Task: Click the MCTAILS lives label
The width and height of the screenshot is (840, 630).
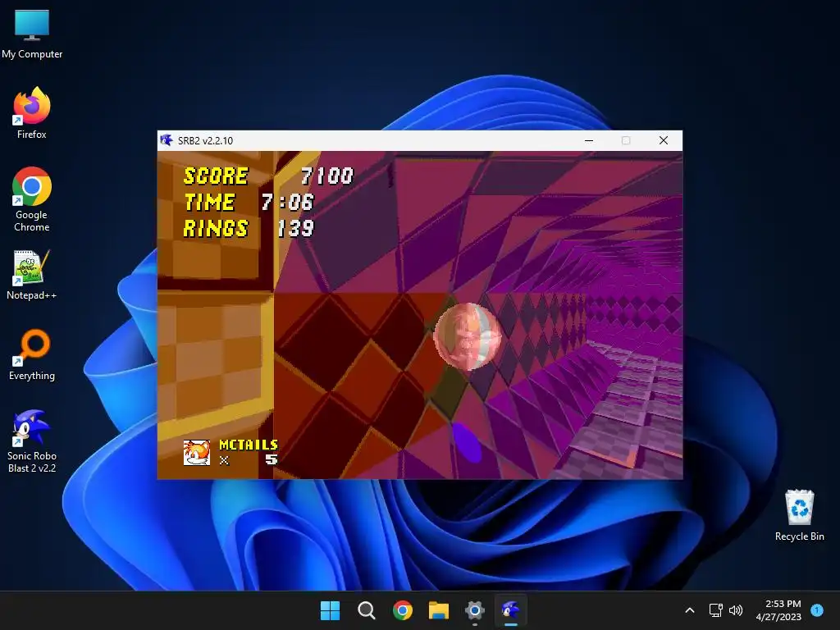Action: [x=249, y=445]
